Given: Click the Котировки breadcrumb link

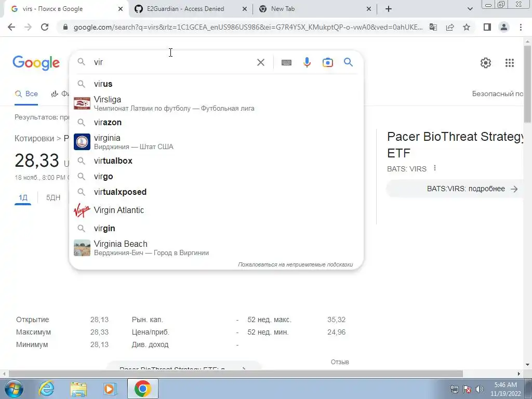Looking at the screenshot, I should pos(34,138).
